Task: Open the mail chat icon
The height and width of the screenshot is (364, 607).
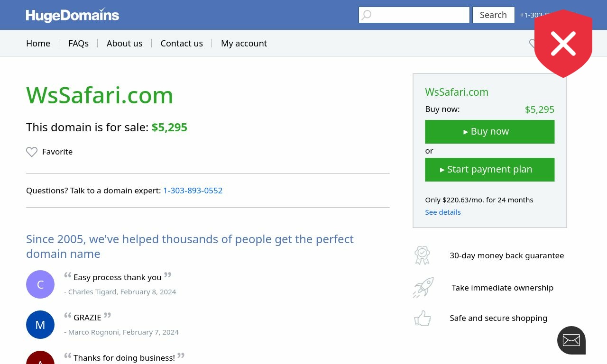Action: (571, 340)
